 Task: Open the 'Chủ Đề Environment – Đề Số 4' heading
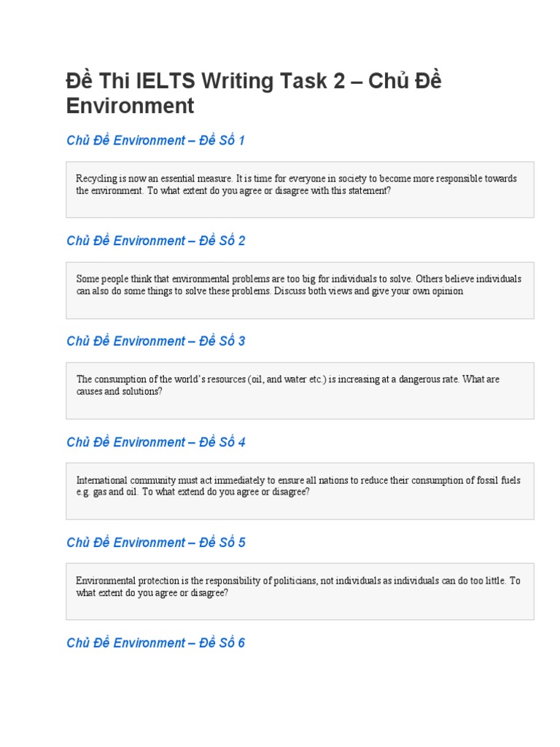(x=155, y=442)
